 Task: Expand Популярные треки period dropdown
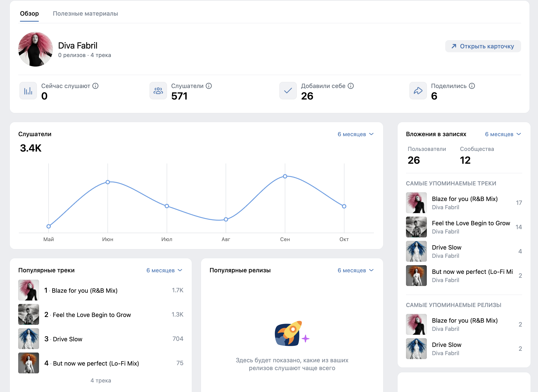[x=164, y=271]
